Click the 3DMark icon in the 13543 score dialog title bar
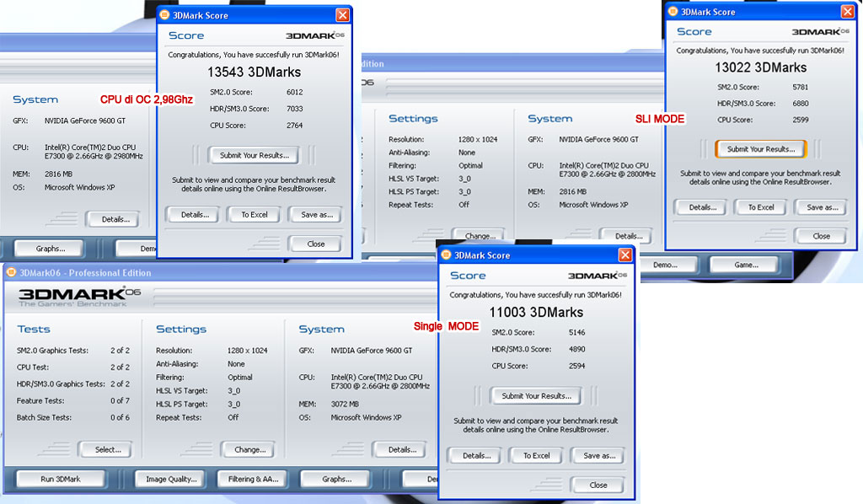Image resolution: width=863 pixels, height=504 pixels. pos(164,15)
